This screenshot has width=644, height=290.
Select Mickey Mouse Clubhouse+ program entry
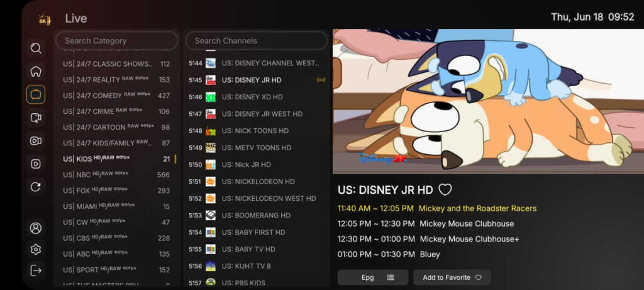(428, 239)
